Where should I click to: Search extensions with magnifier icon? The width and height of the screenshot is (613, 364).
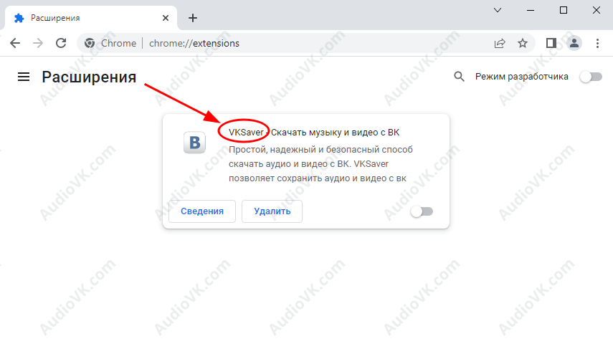[x=459, y=77]
